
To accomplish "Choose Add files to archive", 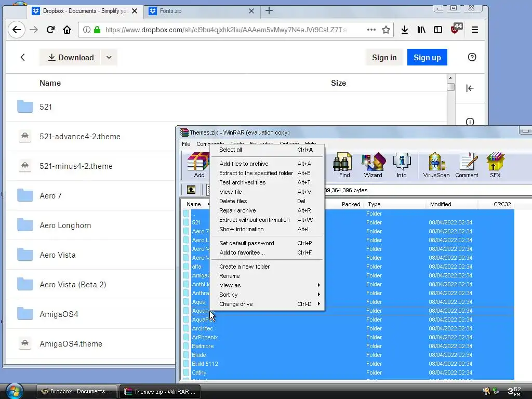I will 267,164.
